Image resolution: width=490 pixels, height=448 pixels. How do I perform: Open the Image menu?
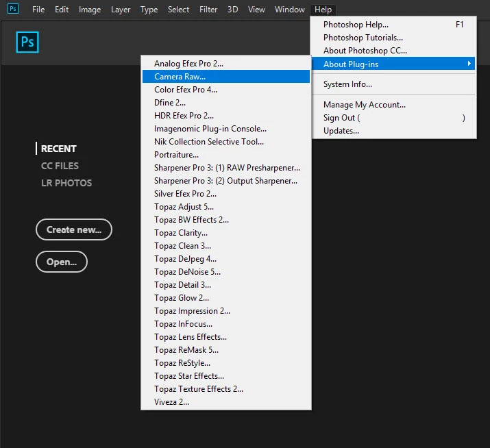point(90,10)
